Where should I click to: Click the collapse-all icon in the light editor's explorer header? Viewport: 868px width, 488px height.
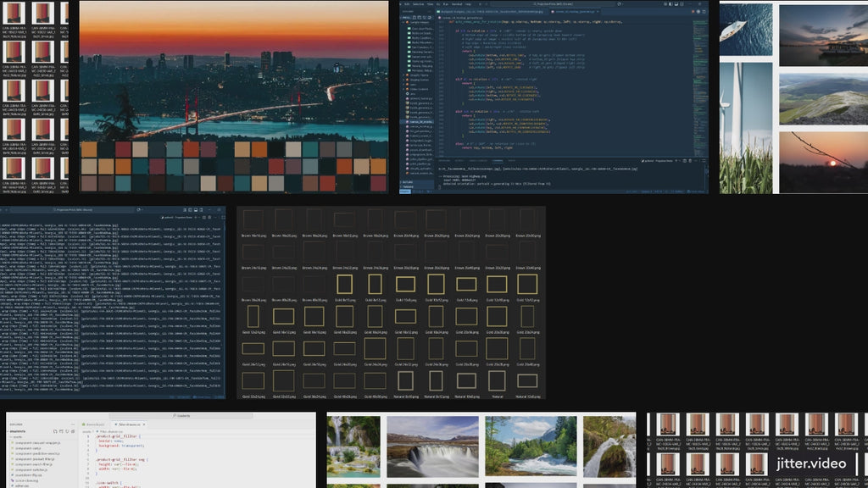coord(71,430)
